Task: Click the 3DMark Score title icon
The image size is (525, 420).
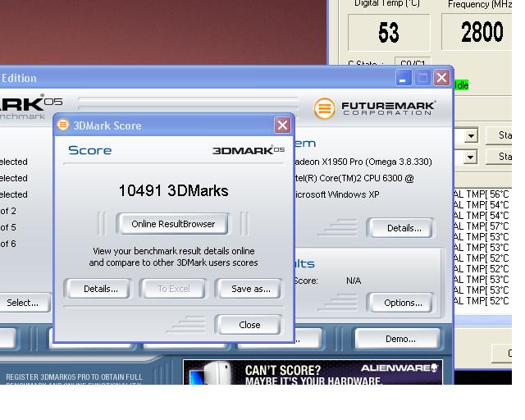Action: [62, 125]
